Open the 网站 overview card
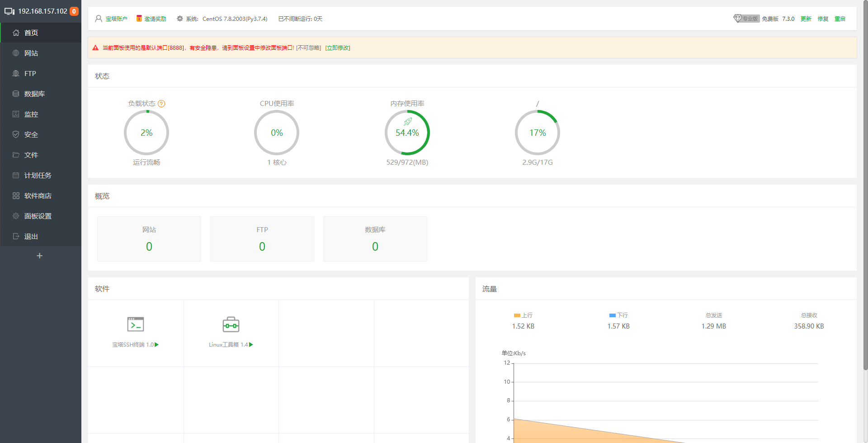Screen dimensions: 868x443 pyautogui.click(x=149, y=239)
